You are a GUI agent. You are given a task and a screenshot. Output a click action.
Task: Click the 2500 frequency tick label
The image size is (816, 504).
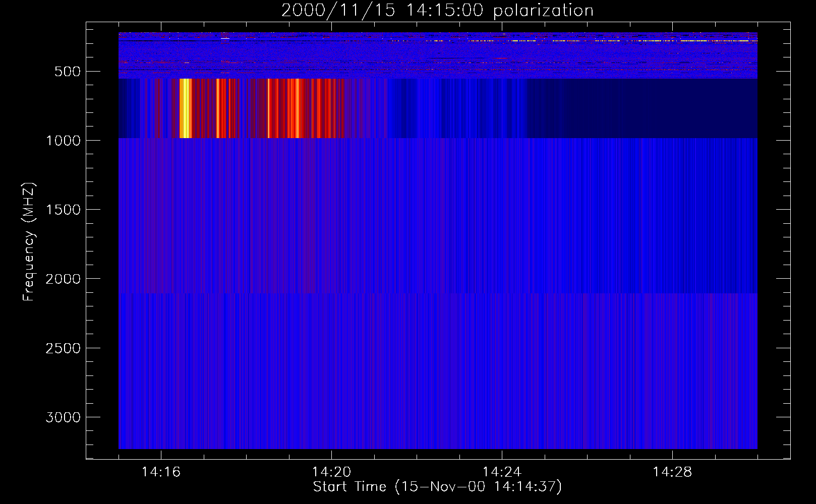point(63,348)
